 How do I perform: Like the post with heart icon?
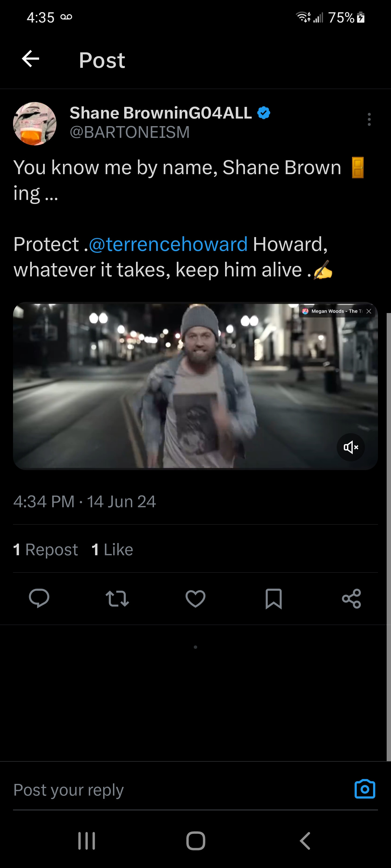tap(195, 598)
